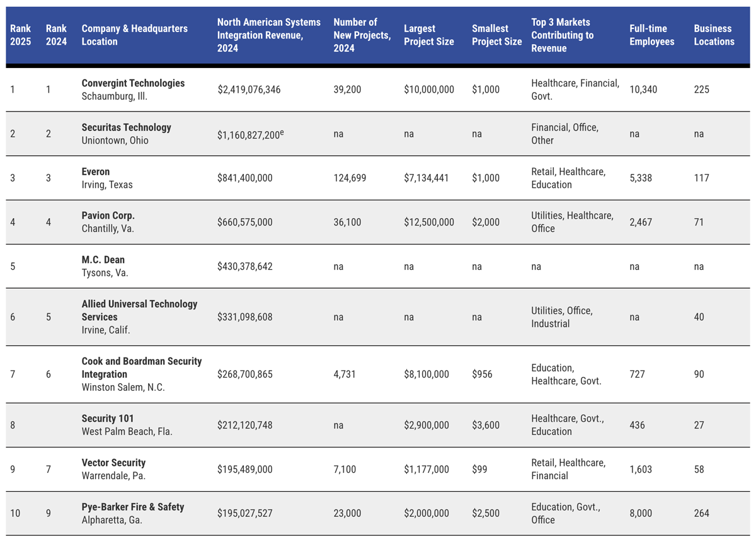Viewport: 756px width, 544px height.
Task: Select the Security 101 company name
Action: [x=108, y=419]
